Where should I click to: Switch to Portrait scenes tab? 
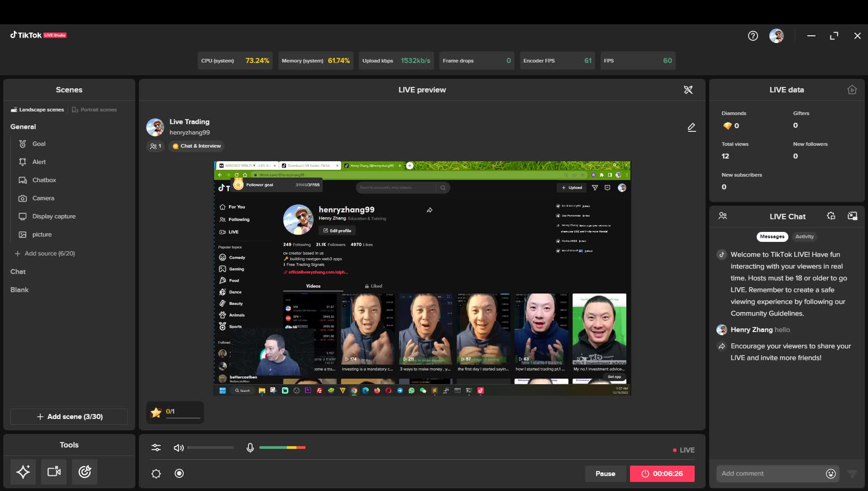(x=95, y=110)
